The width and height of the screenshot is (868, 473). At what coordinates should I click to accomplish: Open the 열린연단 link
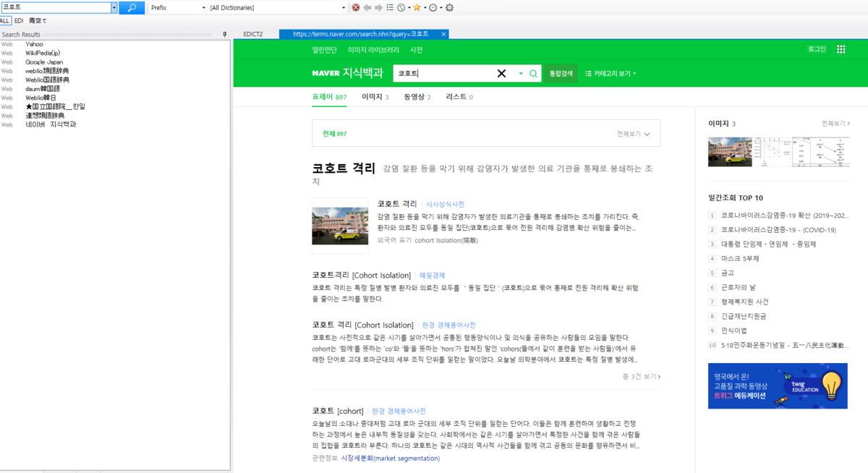point(324,50)
